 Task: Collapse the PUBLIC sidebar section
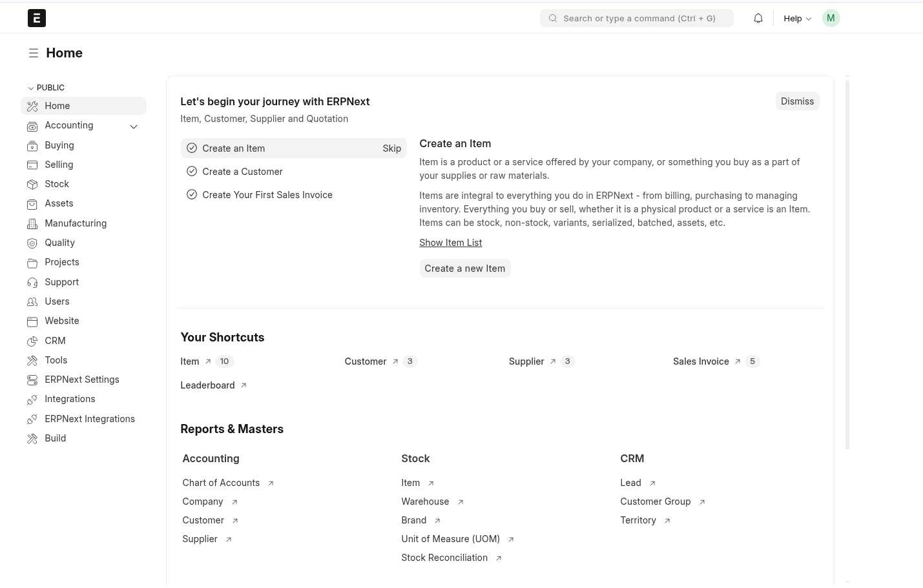46,88
